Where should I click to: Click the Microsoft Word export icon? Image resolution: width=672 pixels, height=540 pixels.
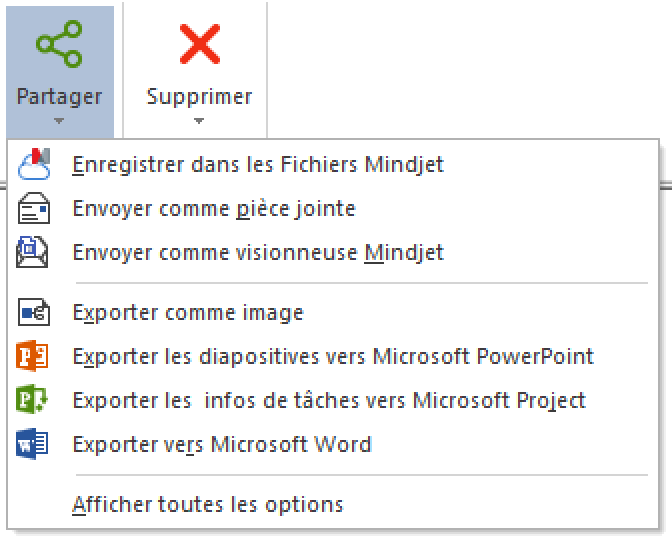[x=34, y=444]
